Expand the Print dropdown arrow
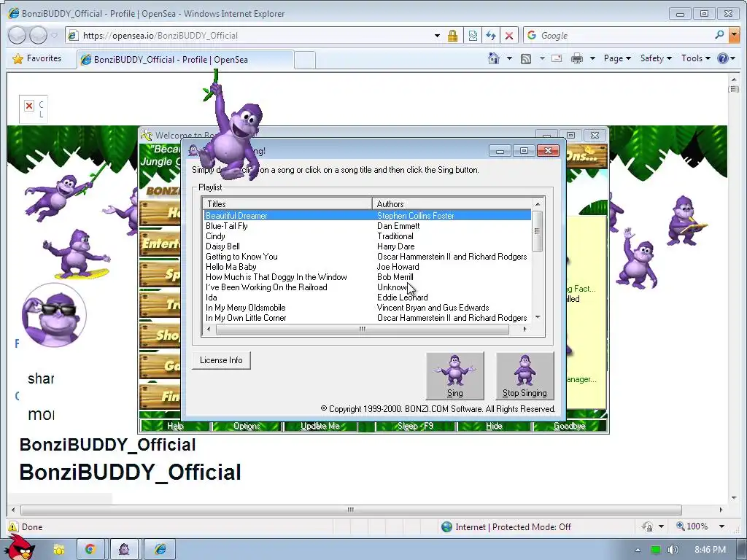Viewport: 747px width, 560px height. [x=592, y=58]
